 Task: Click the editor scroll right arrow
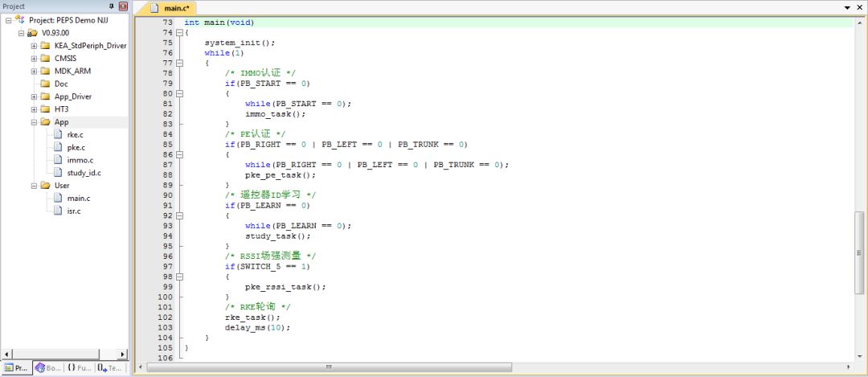tap(849, 367)
